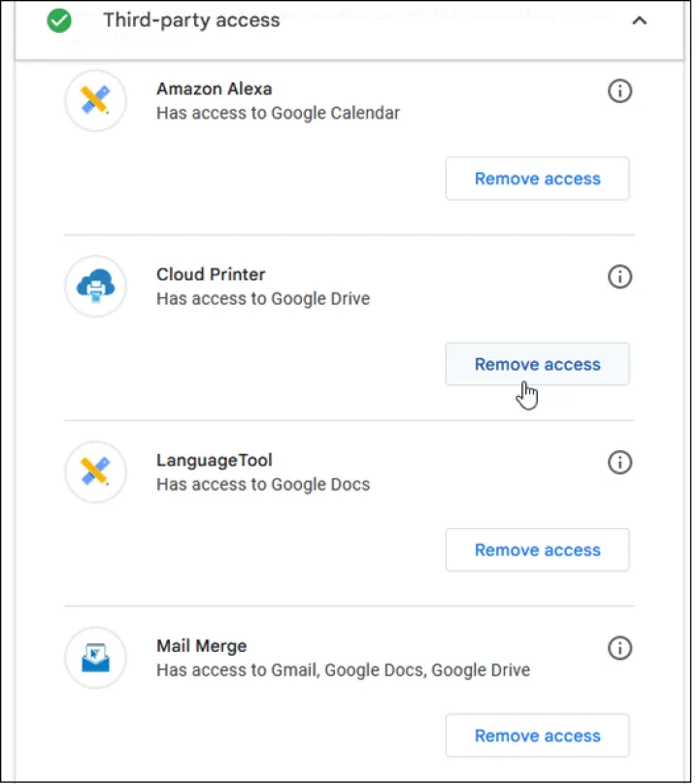Screen dimensions: 699x784
Task: Collapse the Third-party access section chevron
Action: pyautogui.click(x=639, y=20)
